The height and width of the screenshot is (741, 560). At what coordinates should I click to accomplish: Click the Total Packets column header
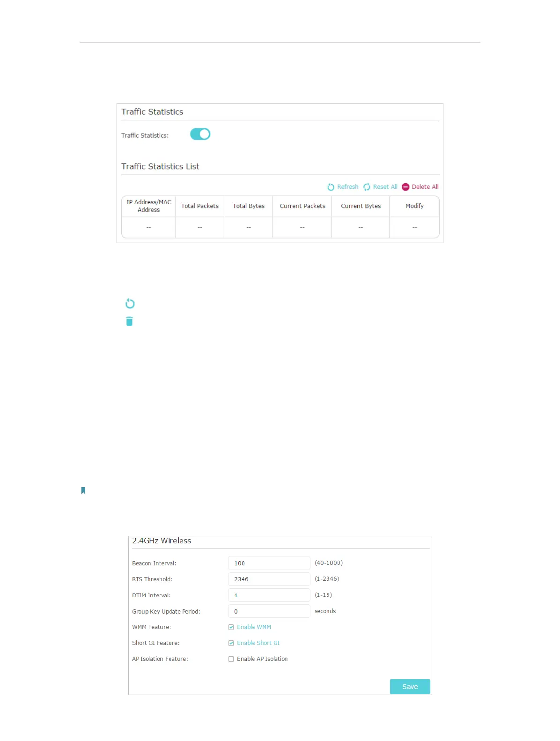[x=200, y=206]
